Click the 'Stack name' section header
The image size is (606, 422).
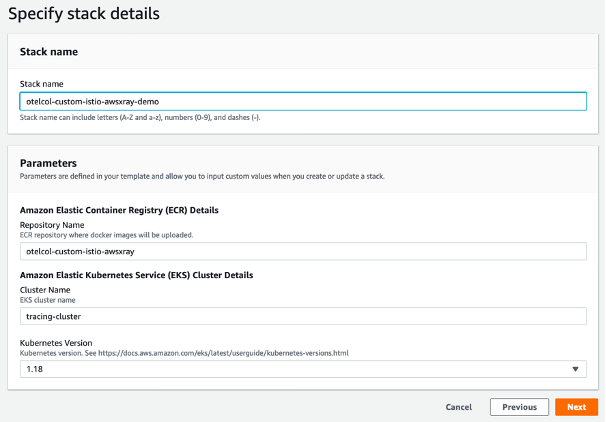pyautogui.click(x=49, y=51)
